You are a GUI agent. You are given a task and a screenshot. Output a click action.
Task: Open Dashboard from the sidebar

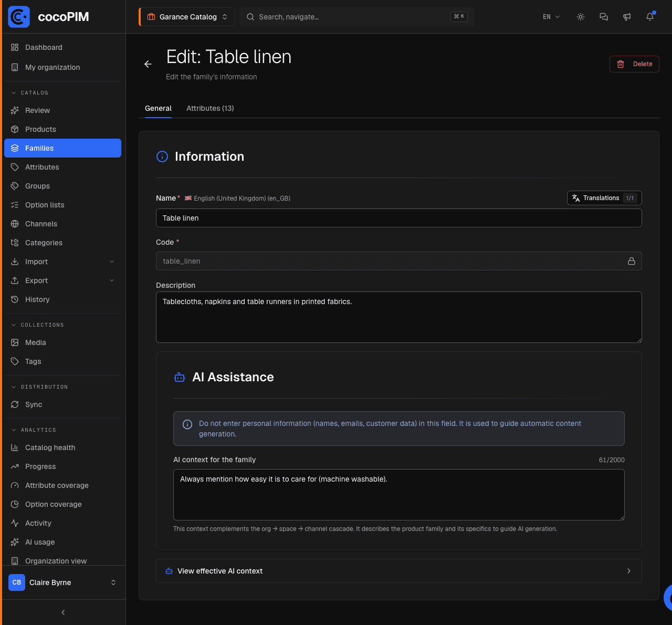[x=63, y=47]
